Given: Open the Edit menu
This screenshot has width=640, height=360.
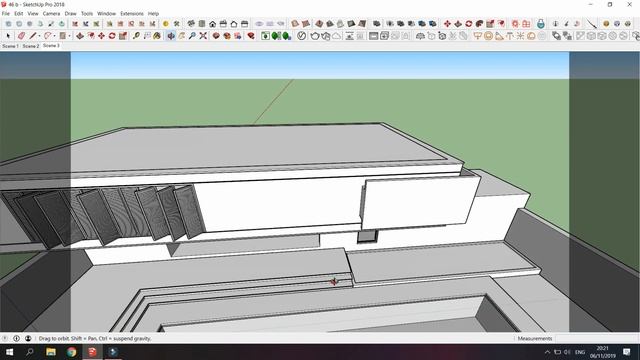Looking at the screenshot, I should click(x=19, y=13).
